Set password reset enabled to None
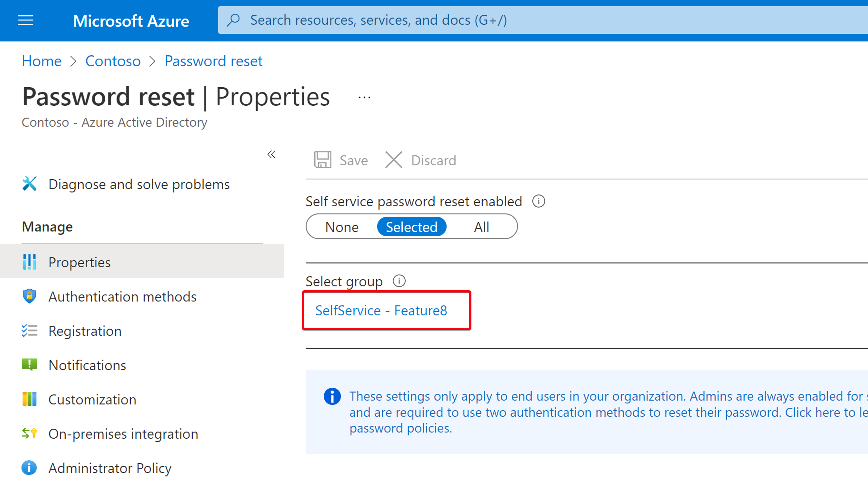 pyautogui.click(x=342, y=227)
